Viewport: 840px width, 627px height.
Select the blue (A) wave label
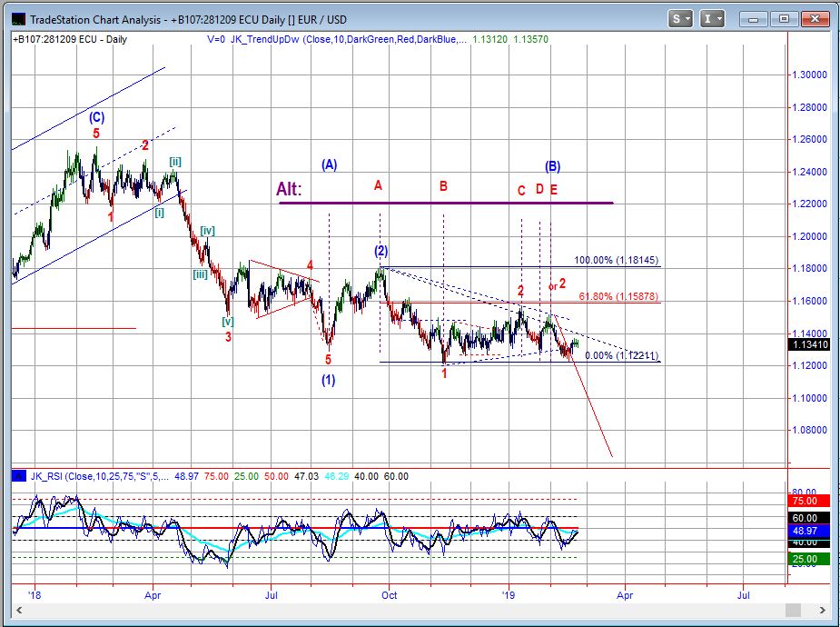(x=329, y=164)
